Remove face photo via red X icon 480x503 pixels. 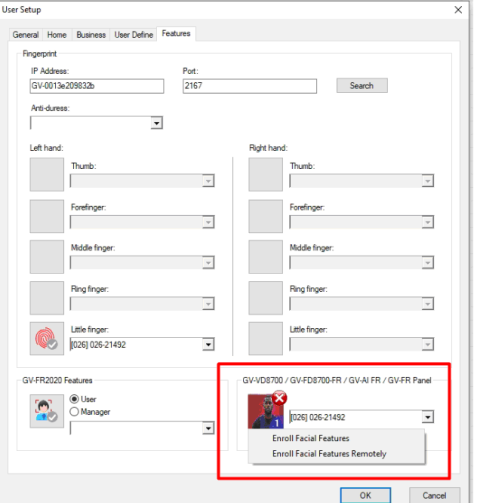coord(279,398)
